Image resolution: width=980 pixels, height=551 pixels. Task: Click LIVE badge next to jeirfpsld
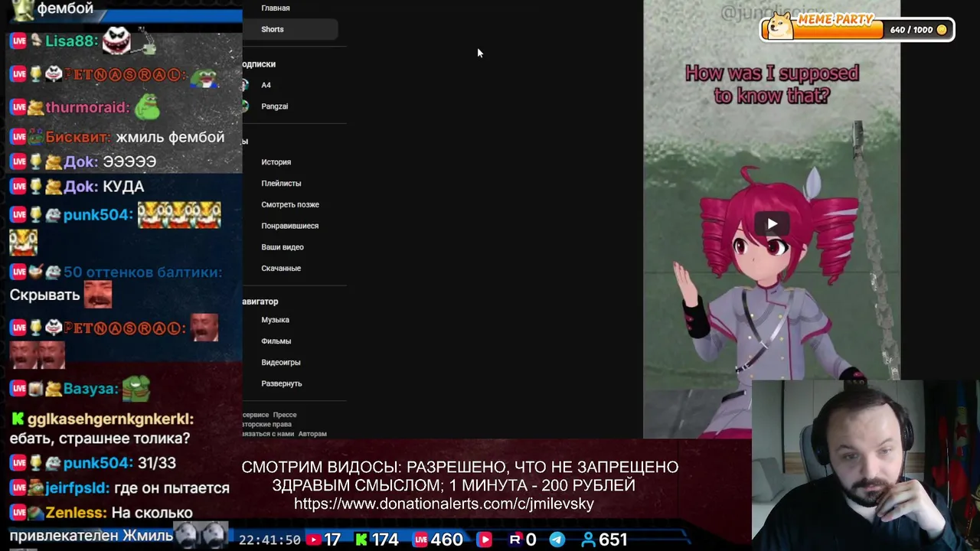click(x=18, y=487)
